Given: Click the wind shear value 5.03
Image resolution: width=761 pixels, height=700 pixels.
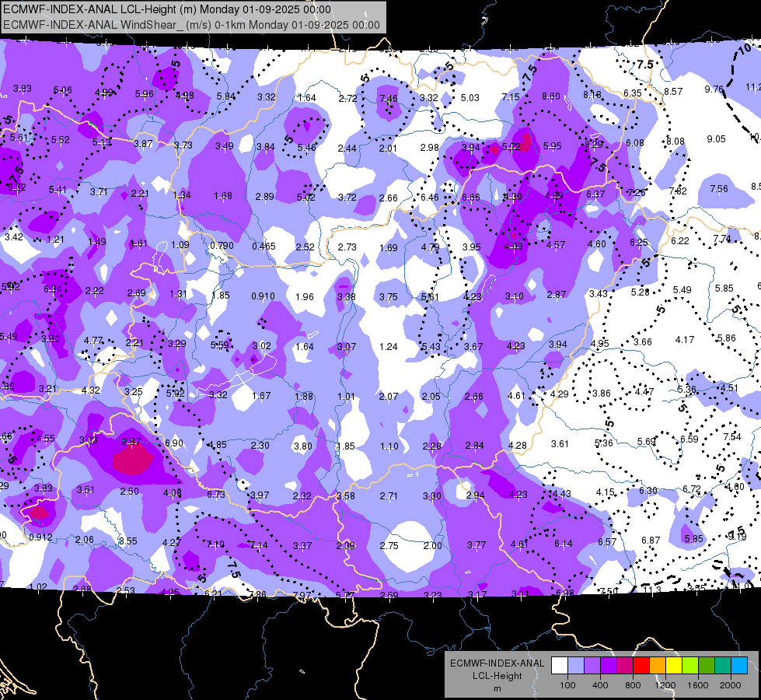Looking at the screenshot, I should tap(470, 98).
